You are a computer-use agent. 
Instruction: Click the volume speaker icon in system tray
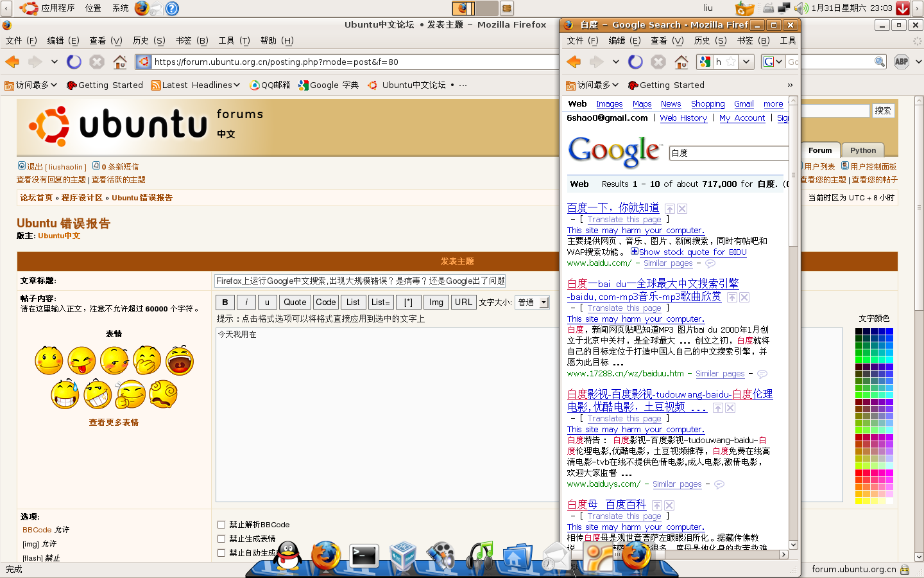[x=801, y=8]
